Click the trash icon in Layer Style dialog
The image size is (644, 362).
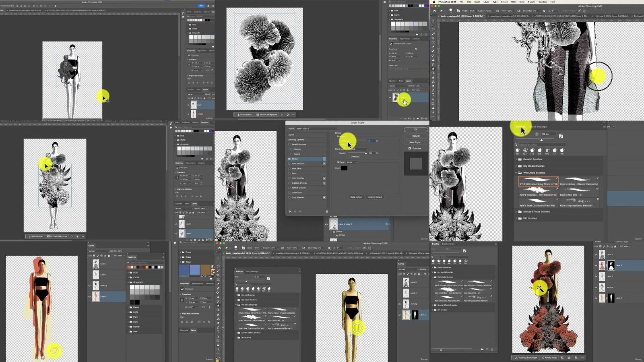tap(326, 211)
